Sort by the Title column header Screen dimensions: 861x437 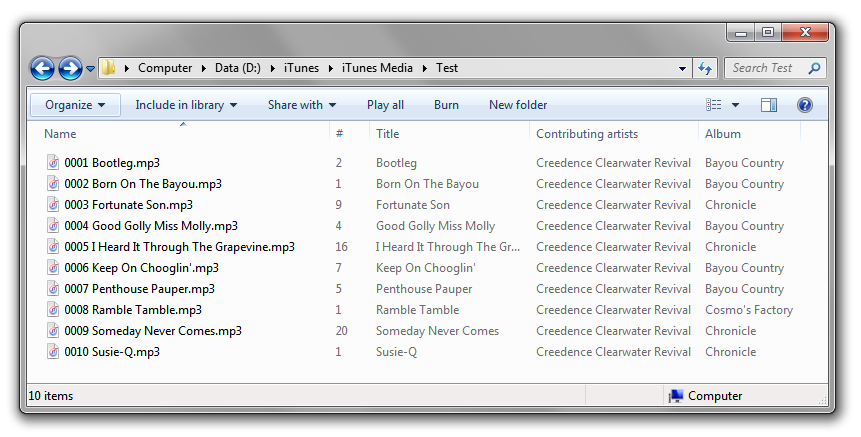click(449, 134)
